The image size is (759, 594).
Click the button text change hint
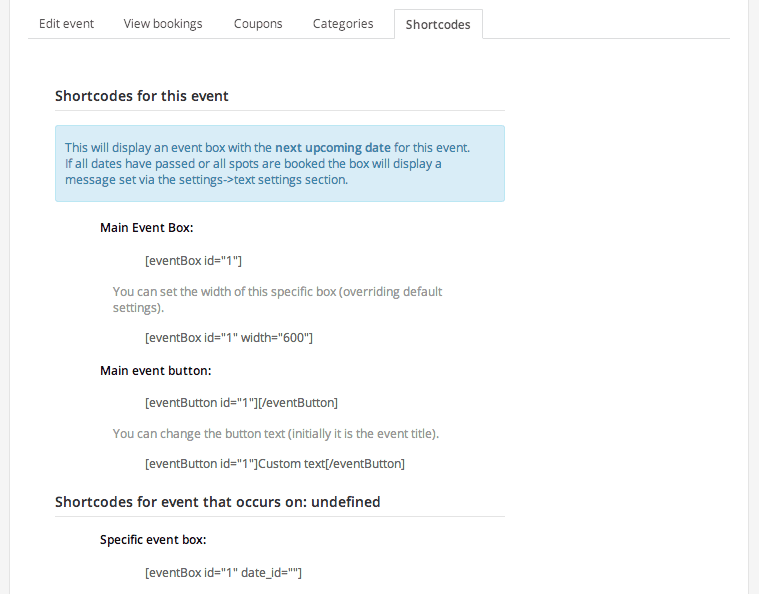tap(276, 433)
